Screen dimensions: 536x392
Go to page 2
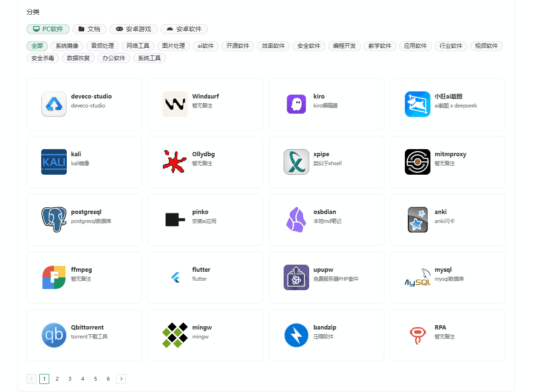(57, 379)
